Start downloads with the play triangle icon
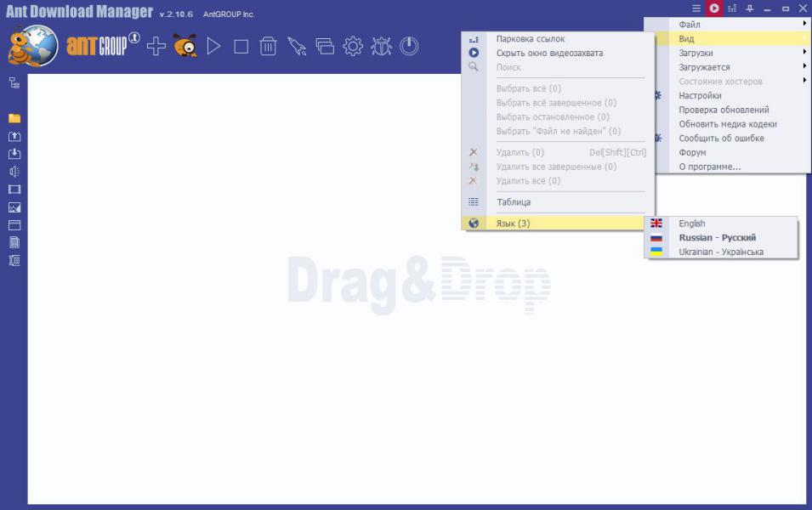Viewport: 812px width, 510px height. coord(213,46)
